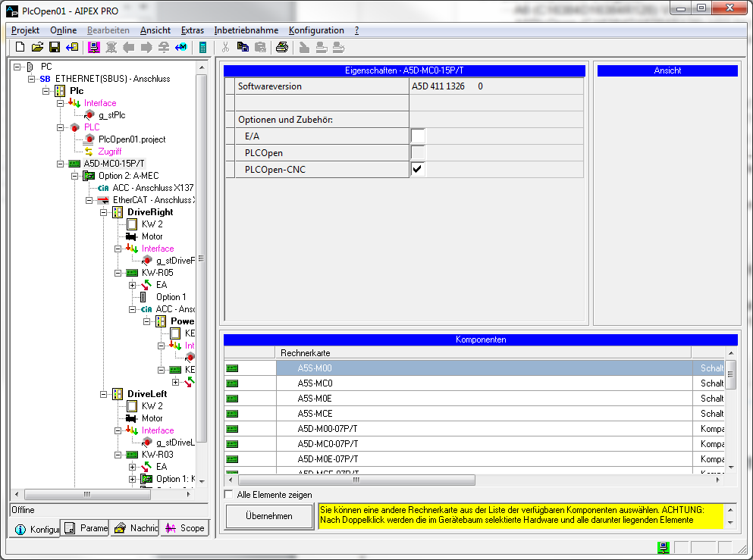The image size is (753, 560).
Task: Click the magenta online connect icon
Action: [94, 47]
